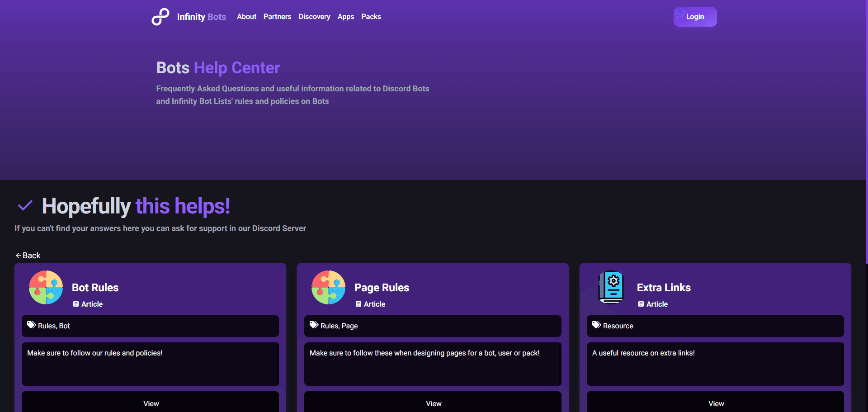Click the tag icon next to Rules, Bot
Screen dimensions: 868x412
coord(31,325)
